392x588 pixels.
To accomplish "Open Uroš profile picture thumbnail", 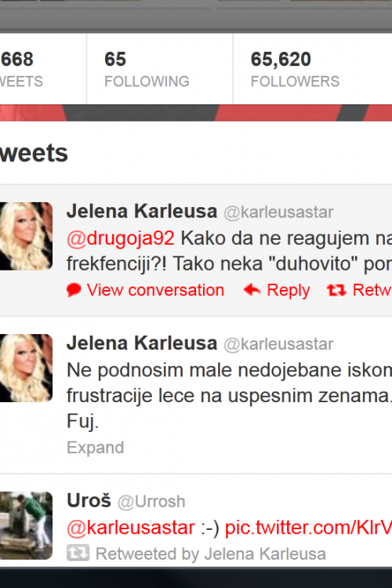I will point(26,525).
